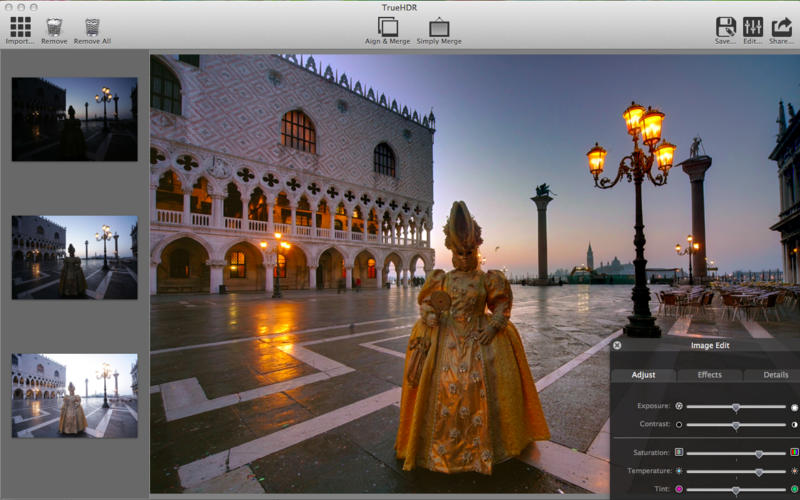Close the Image Edit panel
Viewport: 800px width, 500px height.
tap(617, 345)
